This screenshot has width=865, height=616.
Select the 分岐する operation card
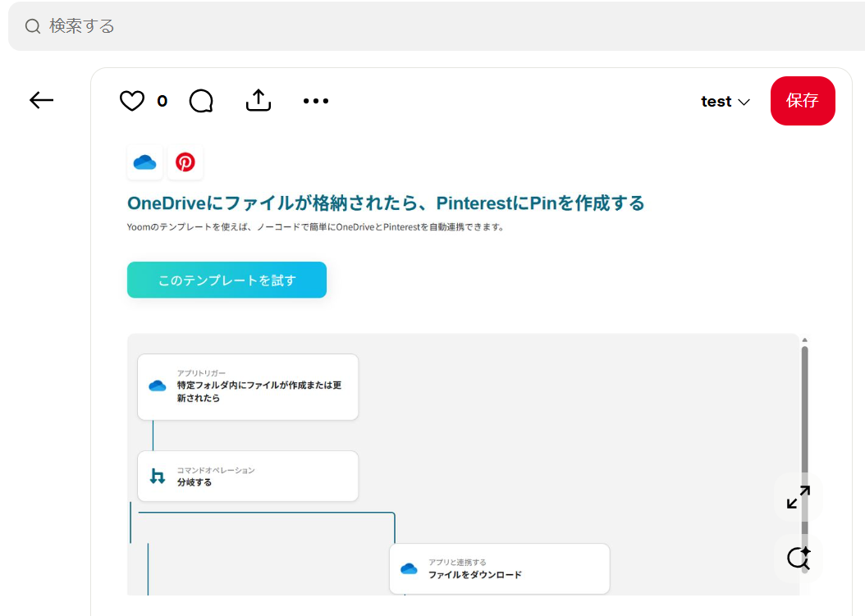pyautogui.click(x=248, y=476)
